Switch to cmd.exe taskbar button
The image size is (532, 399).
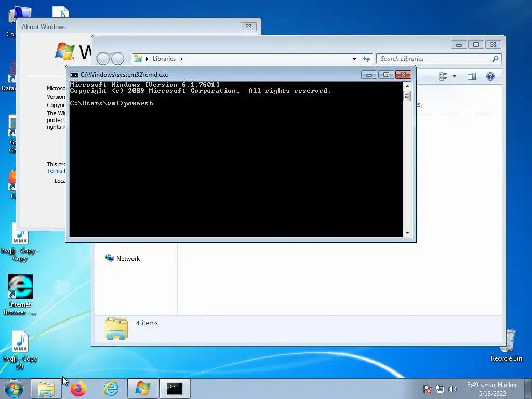pos(175,389)
